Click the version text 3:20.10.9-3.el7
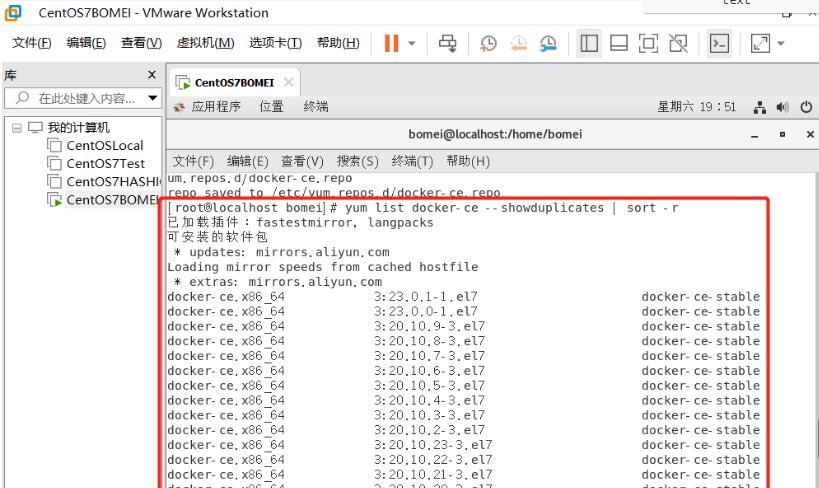The image size is (819, 488). [x=429, y=327]
